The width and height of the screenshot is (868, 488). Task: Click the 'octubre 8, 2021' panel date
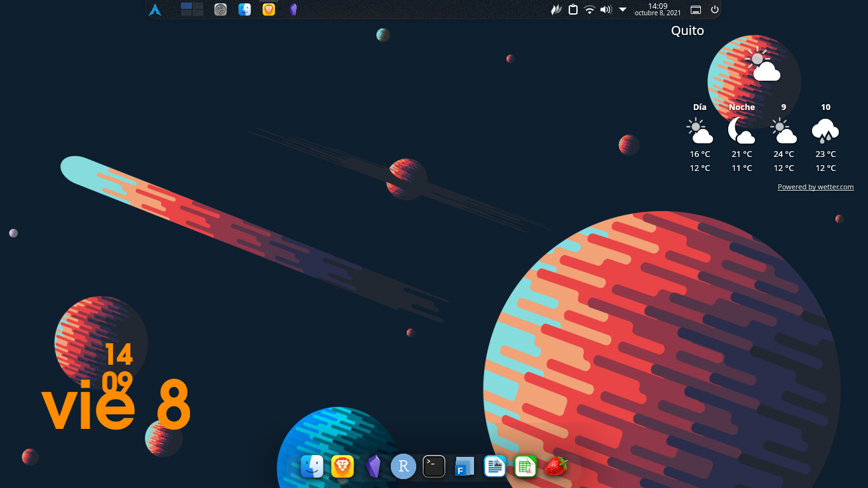point(658,13)
